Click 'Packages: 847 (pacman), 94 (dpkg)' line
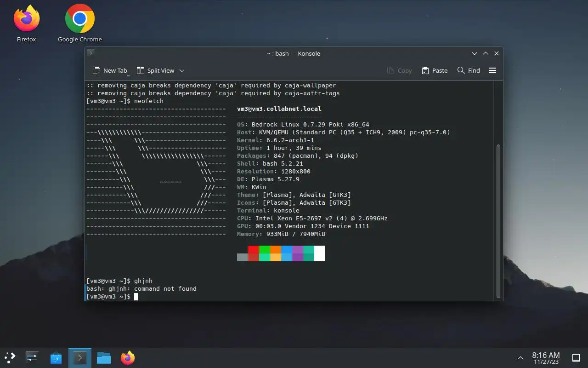The image size is (588, 368). (298, 156)
